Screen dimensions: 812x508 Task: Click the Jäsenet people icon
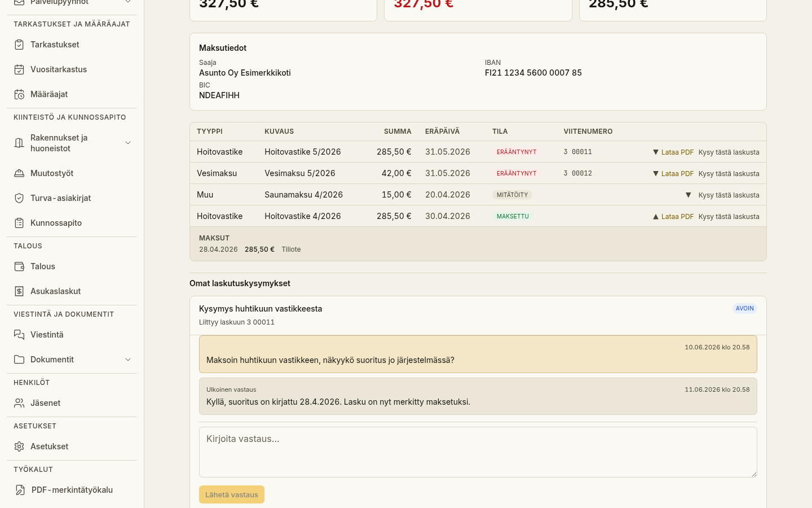coord(19,403)
